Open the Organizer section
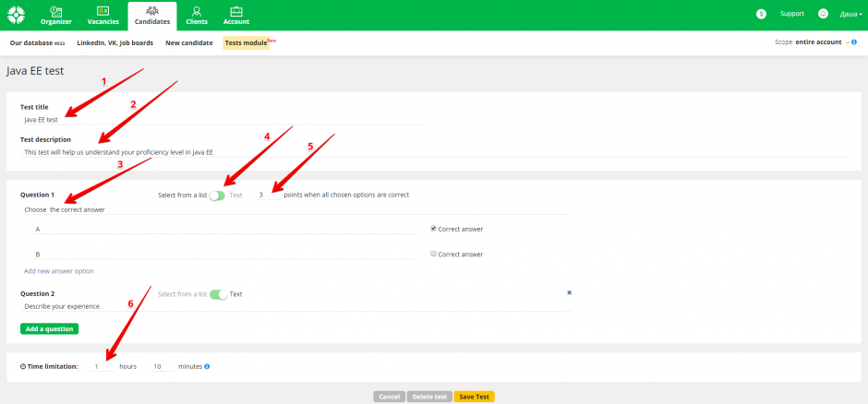 click(x=56, y=15)
